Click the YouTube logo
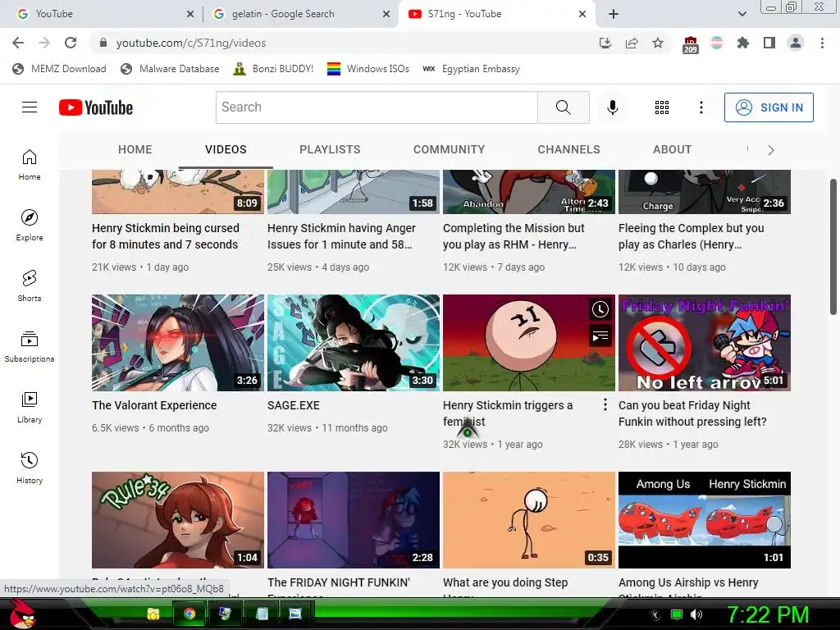This screenshot has height=630, width=840. [96, 107]
